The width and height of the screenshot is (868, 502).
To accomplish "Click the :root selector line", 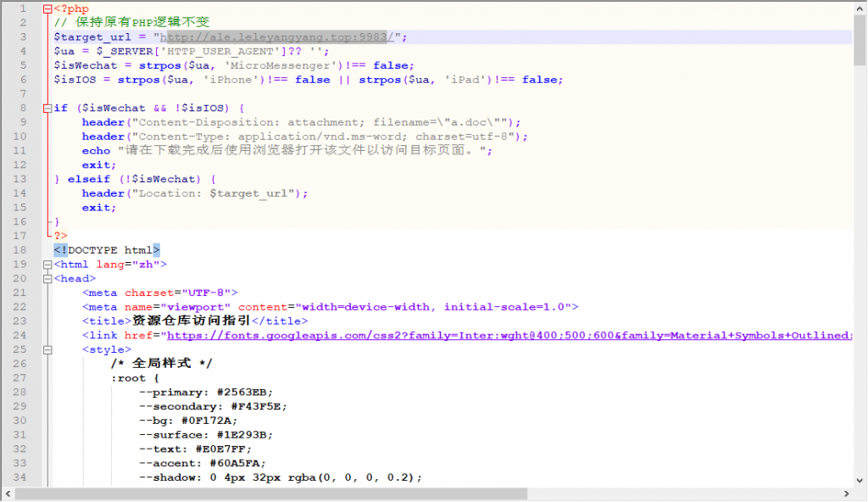I will [135, 378].
